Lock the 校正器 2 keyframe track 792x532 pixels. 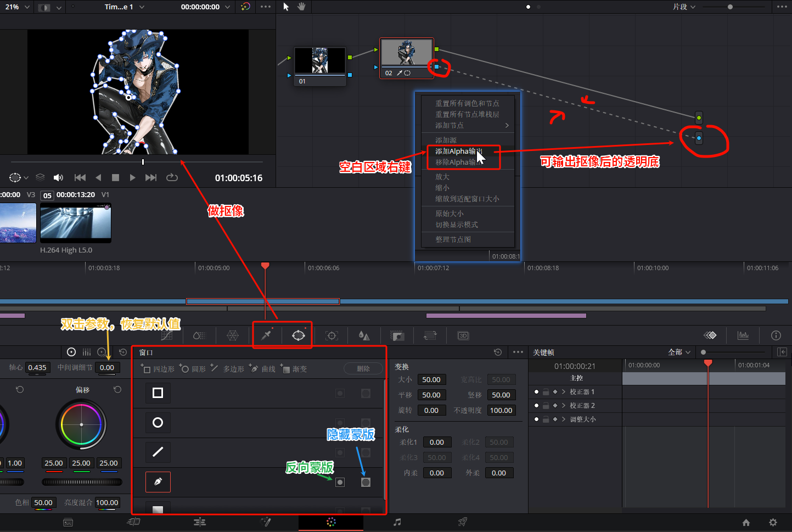pyautogui.click(x=546, y=405)
